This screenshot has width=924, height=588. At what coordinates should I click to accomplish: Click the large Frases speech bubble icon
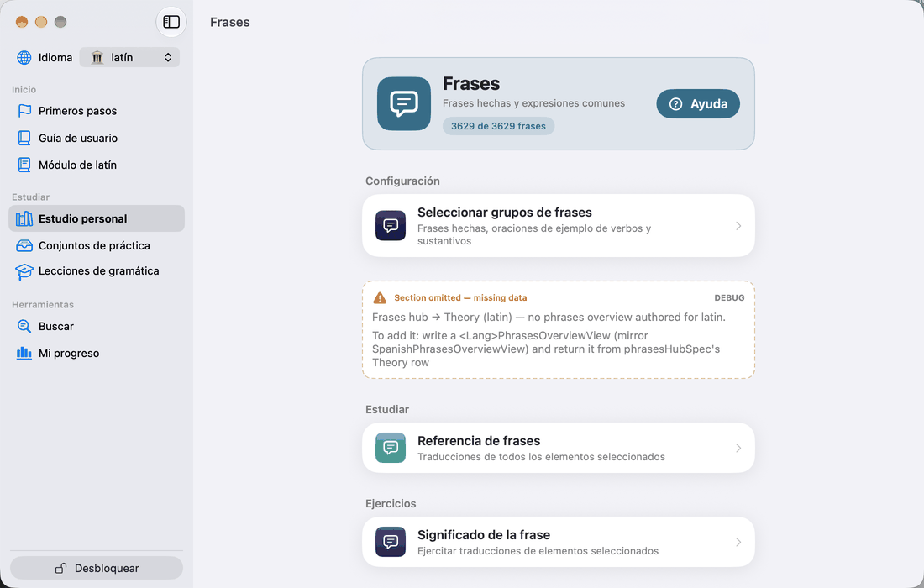(404, 103)
